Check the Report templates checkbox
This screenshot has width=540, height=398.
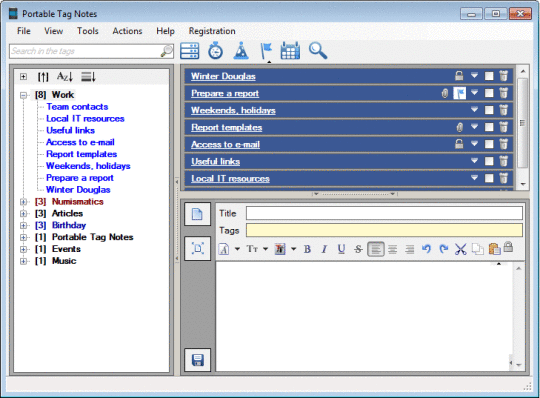pos(489,127)
